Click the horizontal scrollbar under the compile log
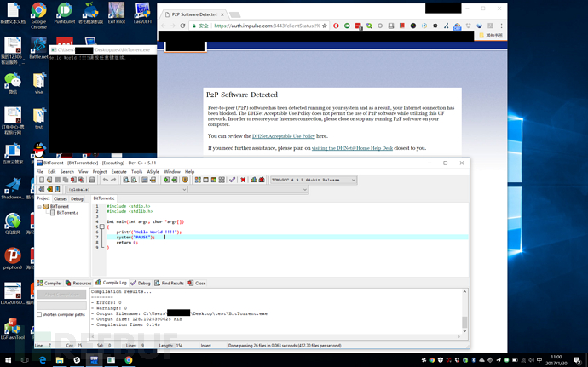The height and width of the screenshot is (367, 588). click(x=276, y=336)
